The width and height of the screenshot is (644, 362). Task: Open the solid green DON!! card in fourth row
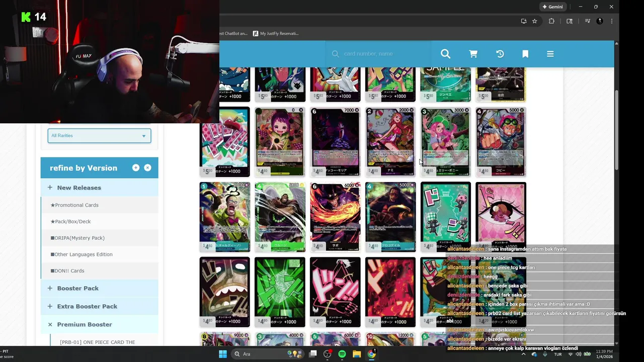click(280, 292)
